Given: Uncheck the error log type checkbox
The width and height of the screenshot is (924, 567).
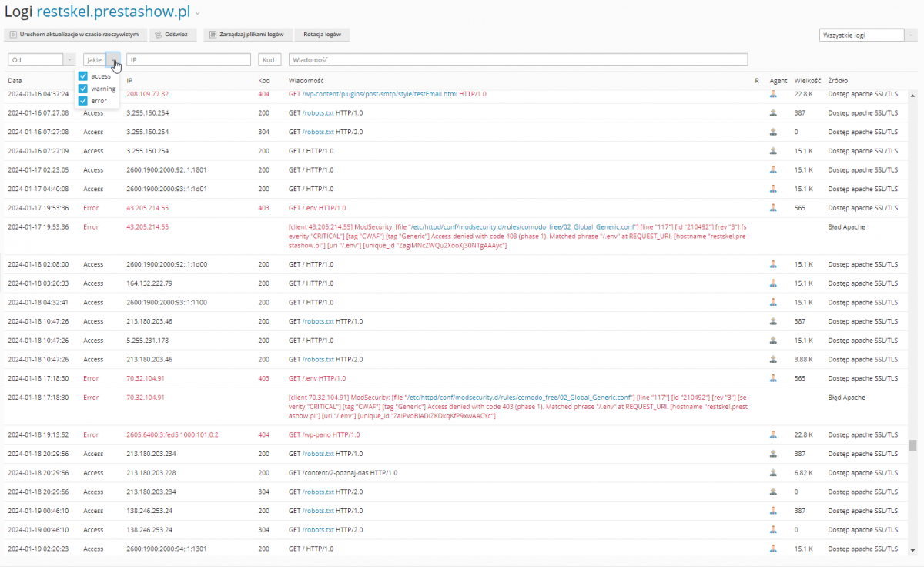Looking at the screenshot, I should click(x=83, y=101).
